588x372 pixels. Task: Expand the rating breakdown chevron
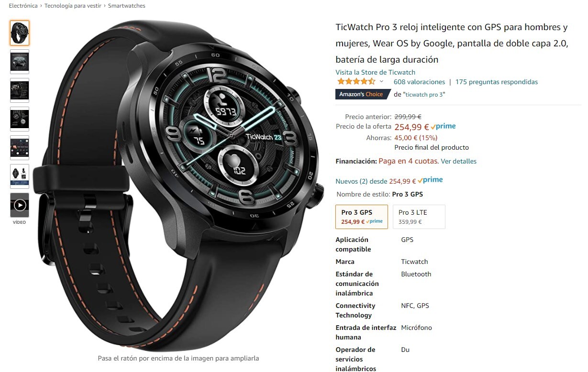tap(381, 82)
